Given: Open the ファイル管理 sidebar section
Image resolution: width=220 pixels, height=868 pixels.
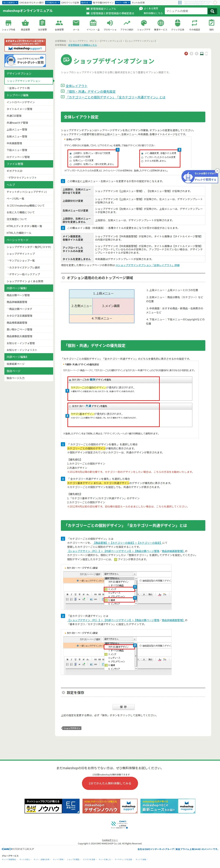Looking at the screenshot, I should 29,164.
